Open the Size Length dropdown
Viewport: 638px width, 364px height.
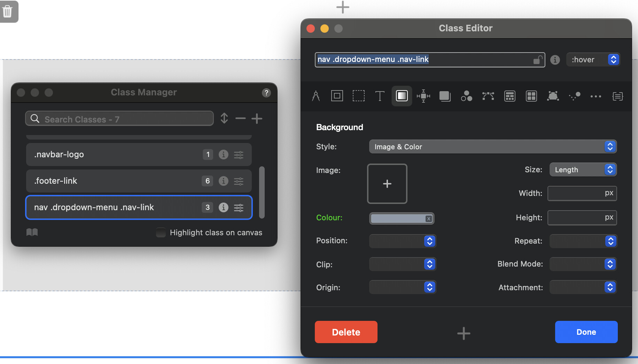(583, 169)
